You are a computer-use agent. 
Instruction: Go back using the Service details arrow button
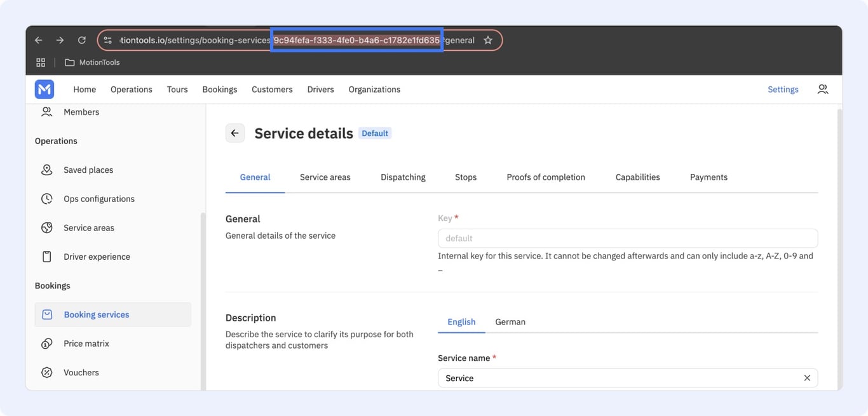[x=235, y=133]
